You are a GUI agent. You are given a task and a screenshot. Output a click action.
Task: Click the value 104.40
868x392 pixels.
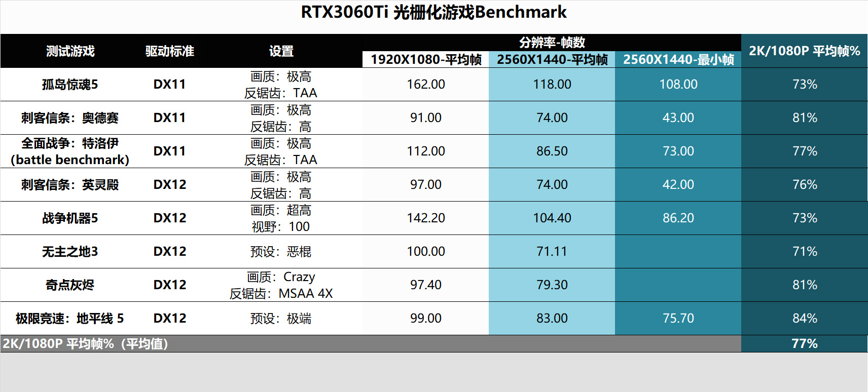pos(552,218)
